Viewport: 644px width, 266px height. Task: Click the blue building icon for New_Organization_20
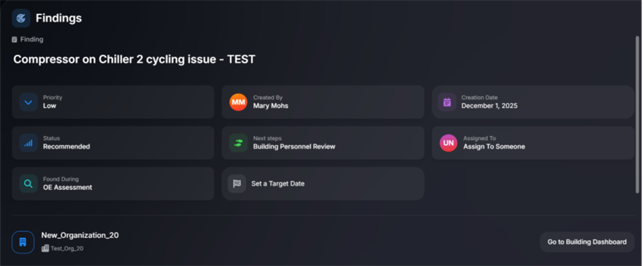23,242
